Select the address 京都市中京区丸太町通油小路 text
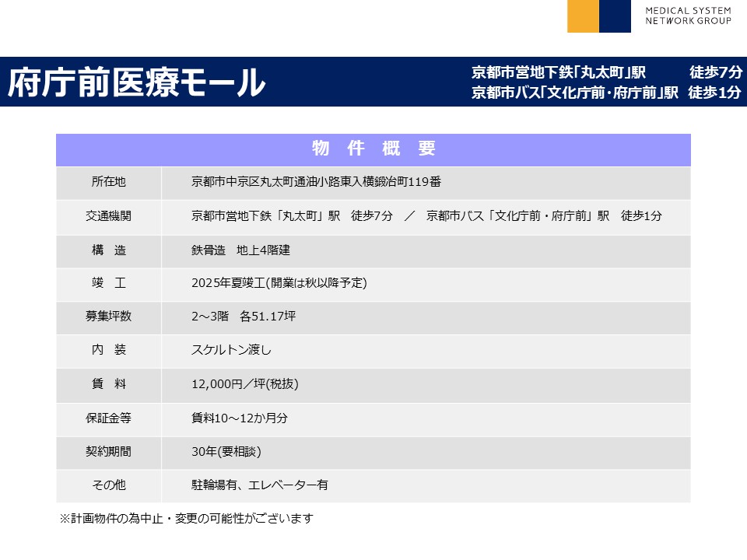This screenshot has height=560, width=747. tap(316, 182)
